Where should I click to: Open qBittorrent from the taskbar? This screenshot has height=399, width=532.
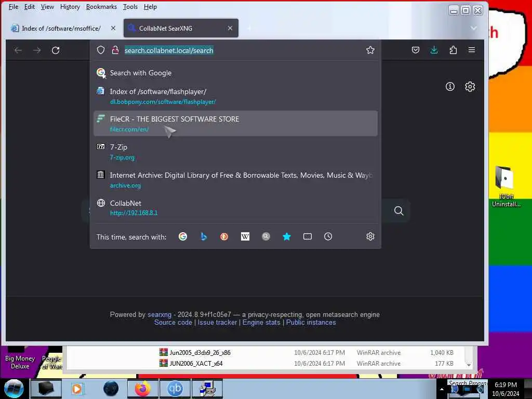click(x=175, y=389)
